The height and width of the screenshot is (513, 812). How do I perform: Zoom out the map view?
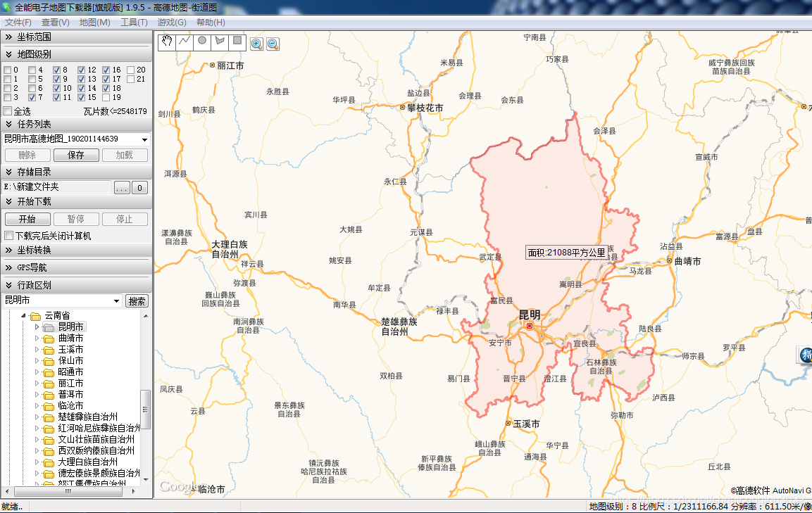273,44
